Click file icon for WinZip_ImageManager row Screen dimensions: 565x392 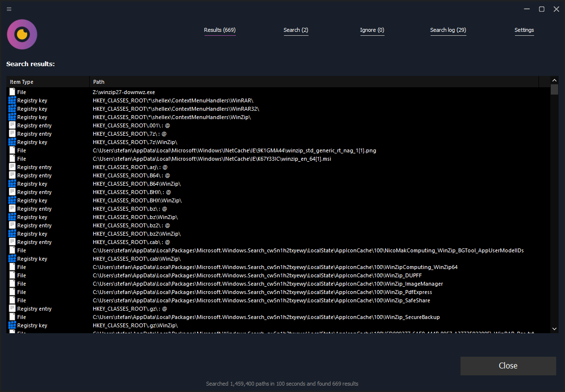[x=12, y=284]
